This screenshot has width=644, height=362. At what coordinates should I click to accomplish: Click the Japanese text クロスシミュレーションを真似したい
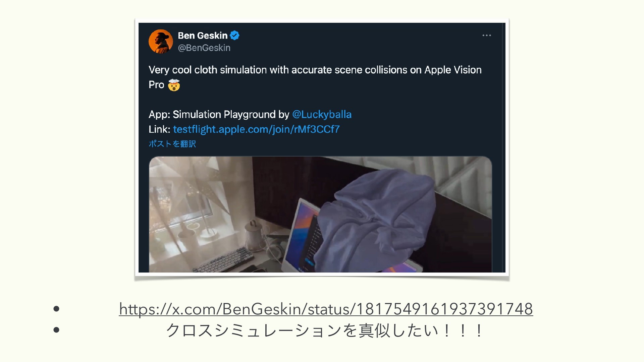click(324, 330)
